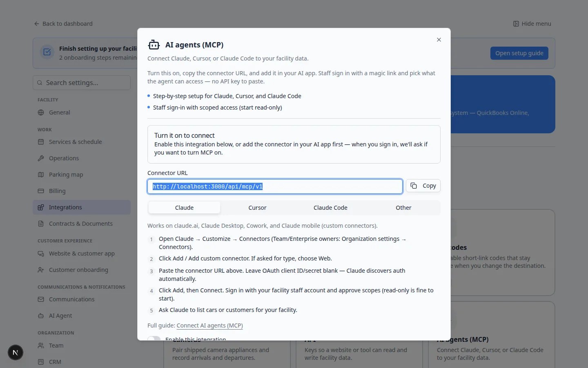This screenshot has height=368, width=588.
Task: Go Back to dashboard
Action: pyautogui.click(x=63, y=24)
